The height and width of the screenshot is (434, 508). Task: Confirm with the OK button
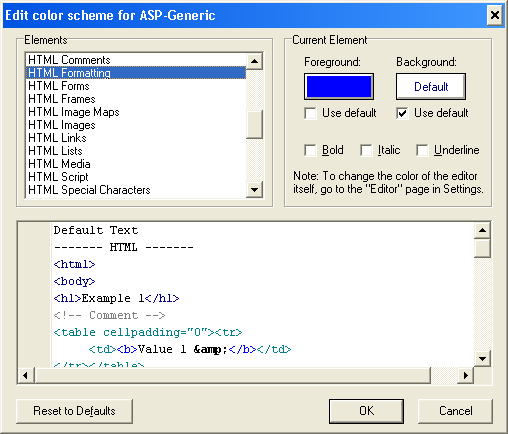(x=366, y=411)
